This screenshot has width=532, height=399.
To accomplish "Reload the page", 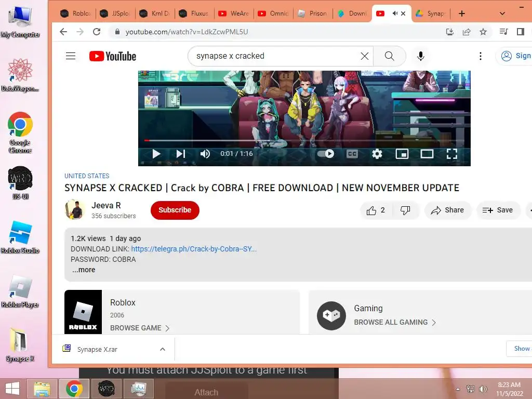I will coord(97,32).
